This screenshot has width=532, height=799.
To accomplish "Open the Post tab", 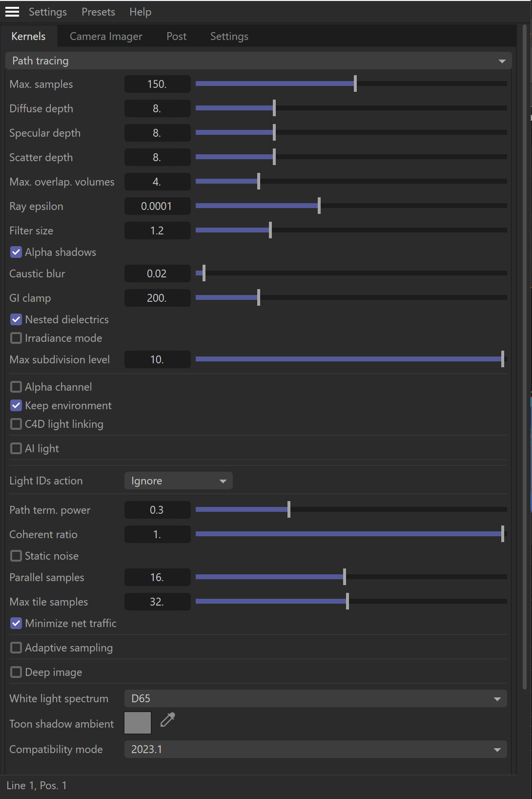I will click(176, 37).
